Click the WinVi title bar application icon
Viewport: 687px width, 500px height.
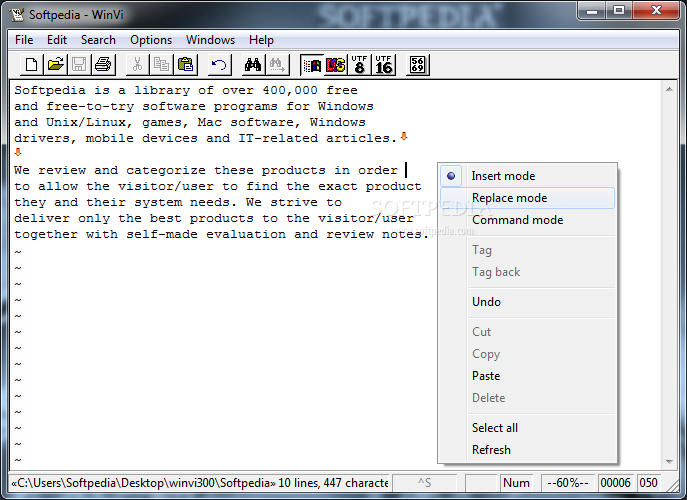coord(17,14)
